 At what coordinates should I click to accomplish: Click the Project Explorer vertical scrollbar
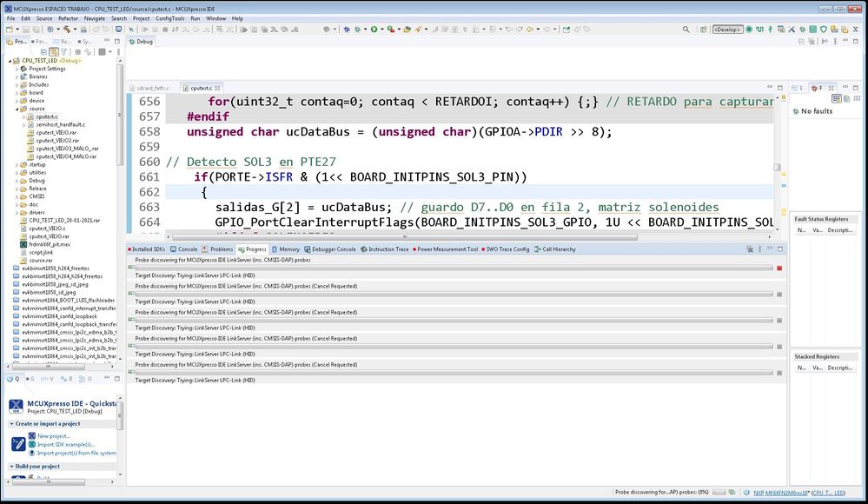120,116
